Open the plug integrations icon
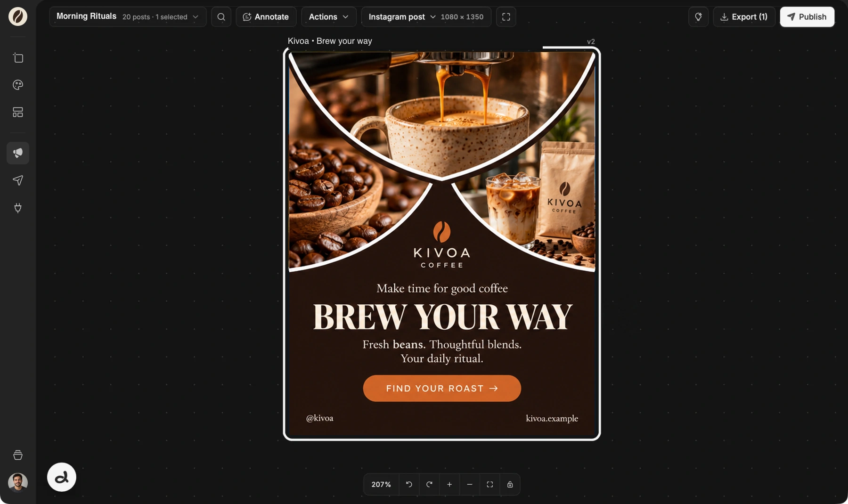 [x=18, y=208]
